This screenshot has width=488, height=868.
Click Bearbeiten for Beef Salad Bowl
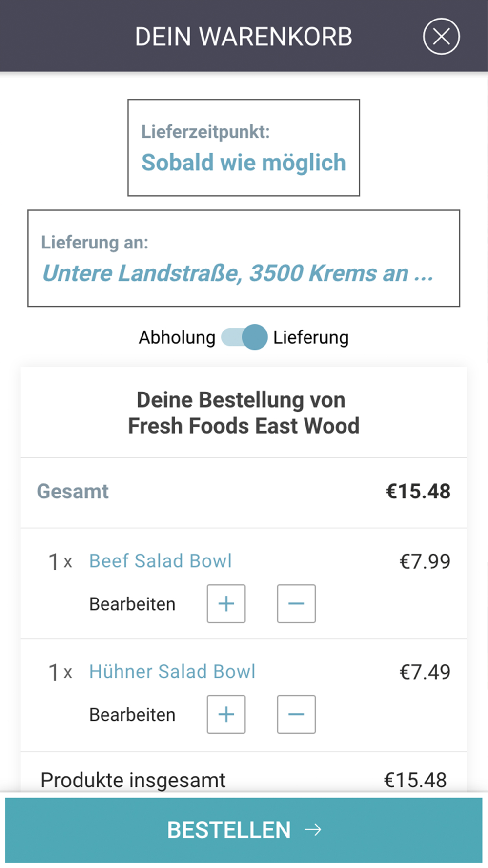pos(132,604)
